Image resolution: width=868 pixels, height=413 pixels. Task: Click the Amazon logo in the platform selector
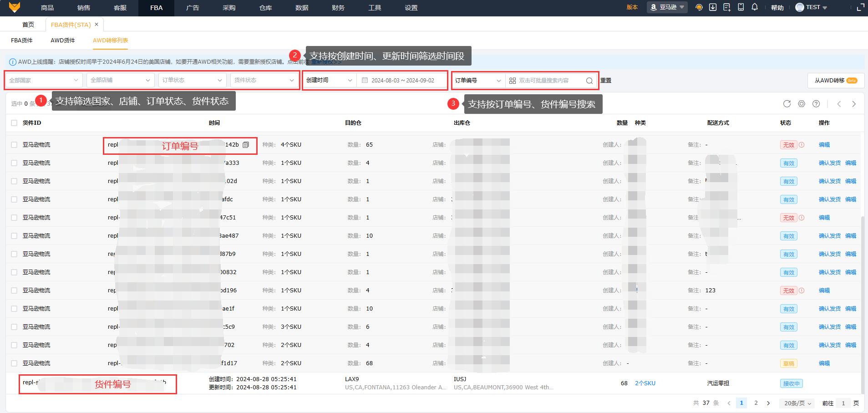pos(654,7)
